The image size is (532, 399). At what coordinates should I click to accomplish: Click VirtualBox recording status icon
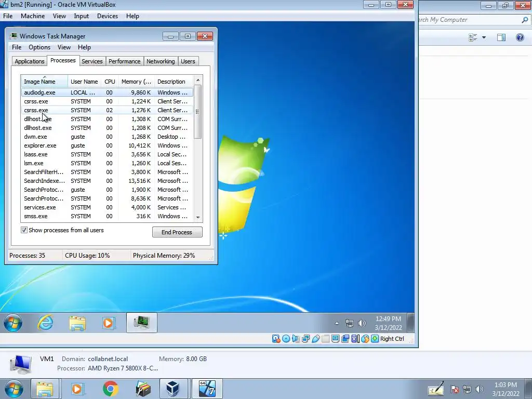tap(345, 339)
